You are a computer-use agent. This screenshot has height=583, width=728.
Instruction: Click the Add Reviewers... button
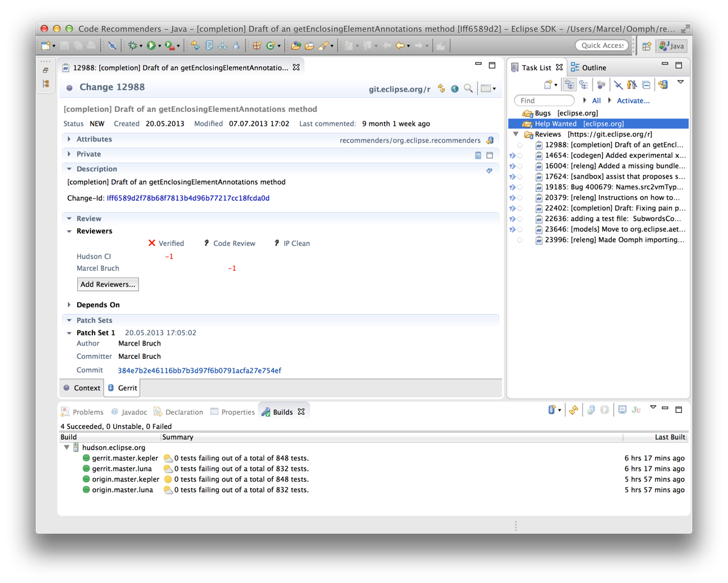[x=108, y=284]
